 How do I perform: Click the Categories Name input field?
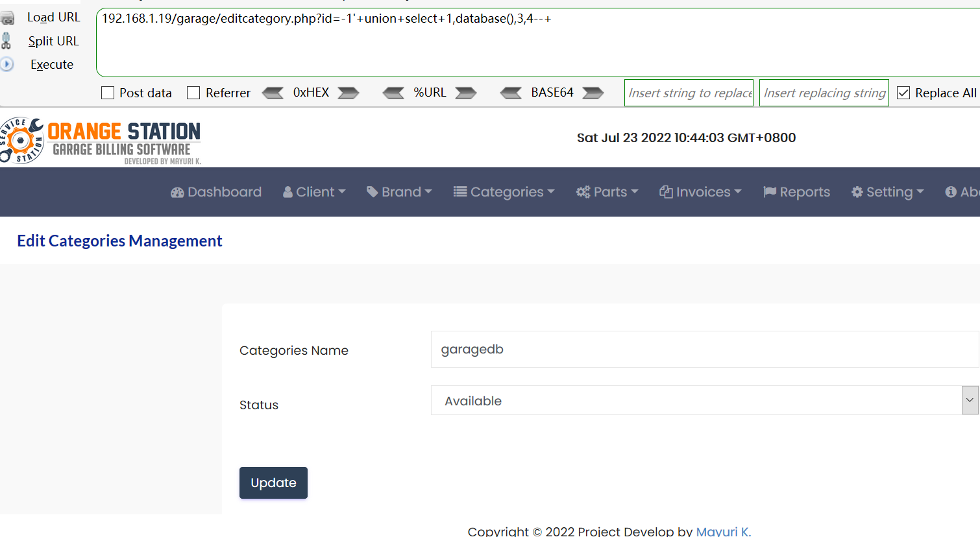[705, 349]
